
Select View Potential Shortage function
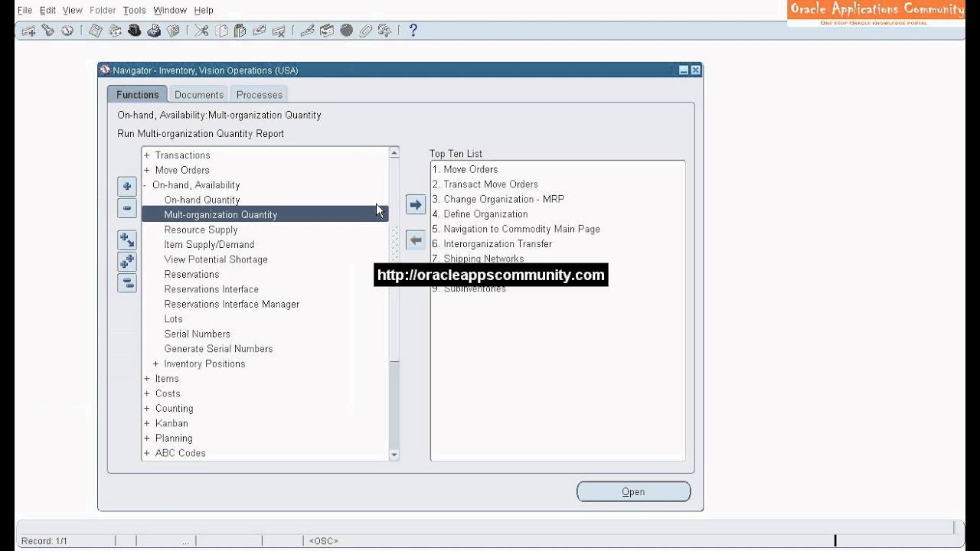[x=216, y=259]
